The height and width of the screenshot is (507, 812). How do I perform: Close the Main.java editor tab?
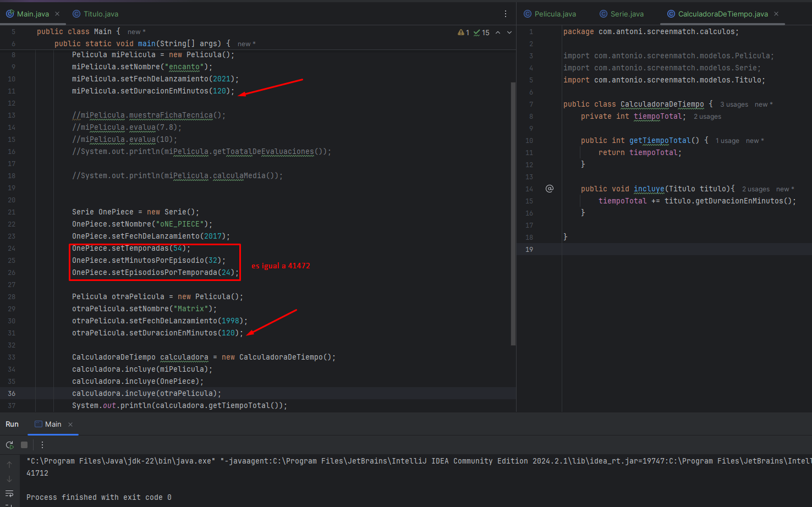point(57,14)
